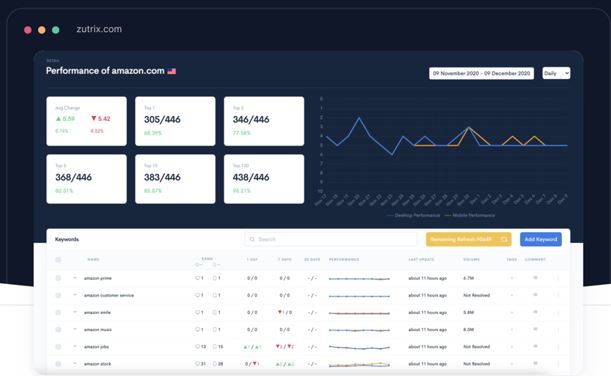This screenshot has width=611, height=376.
Task: Click the Add Keyword button
Action: [x=540, y=239]
